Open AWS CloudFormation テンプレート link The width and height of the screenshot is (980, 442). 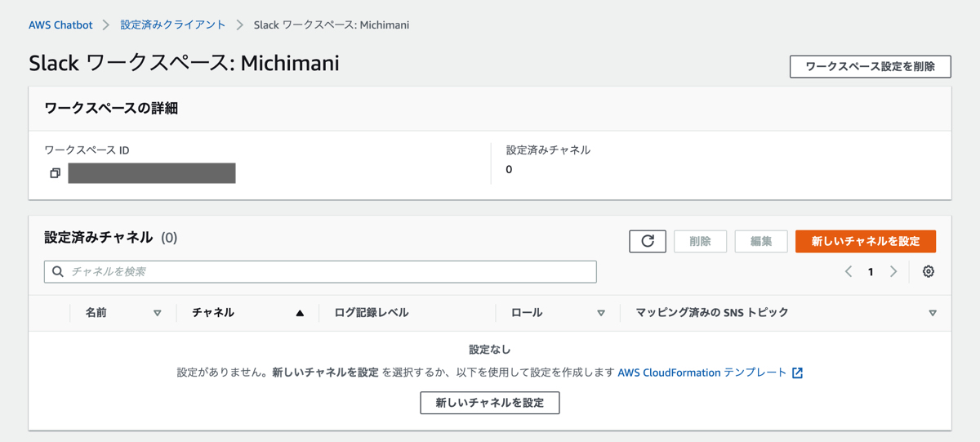(x=702, y=373)
